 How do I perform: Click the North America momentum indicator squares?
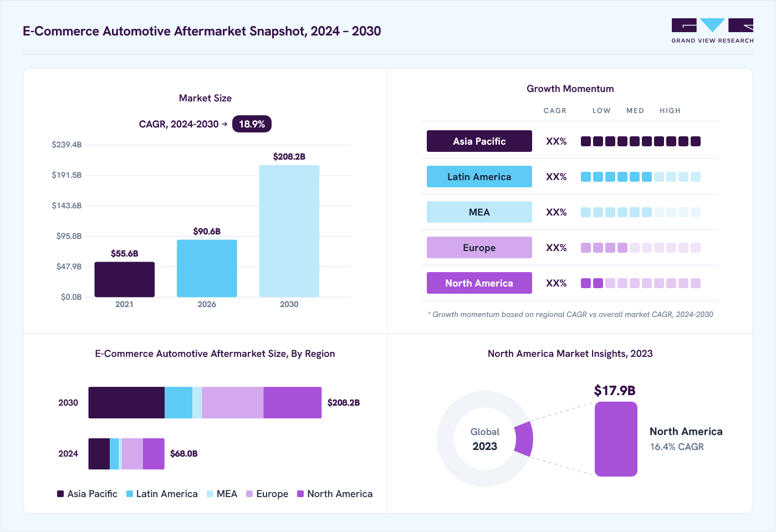point(641,283)
